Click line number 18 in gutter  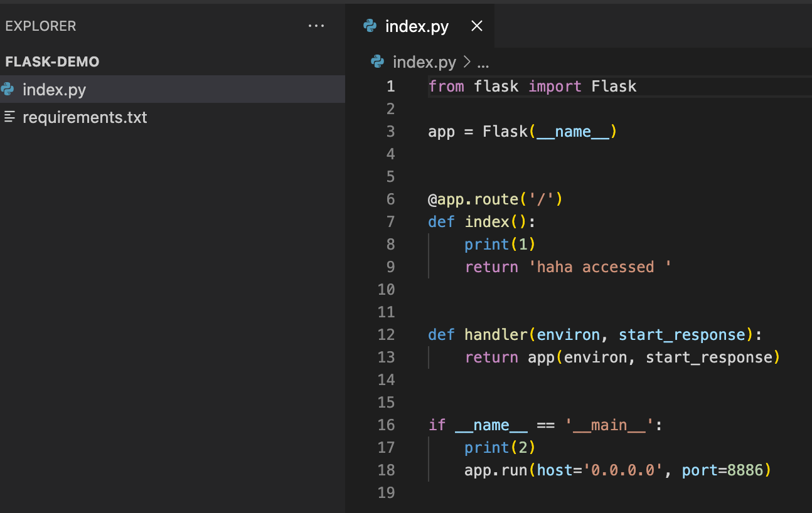pyautogui.click(x=387, y=470)
